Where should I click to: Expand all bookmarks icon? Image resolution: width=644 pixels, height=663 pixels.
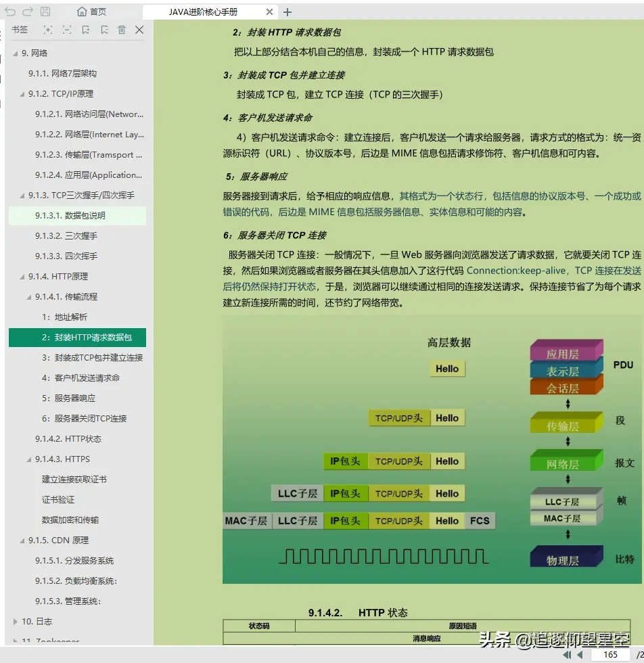coord(48,30)
